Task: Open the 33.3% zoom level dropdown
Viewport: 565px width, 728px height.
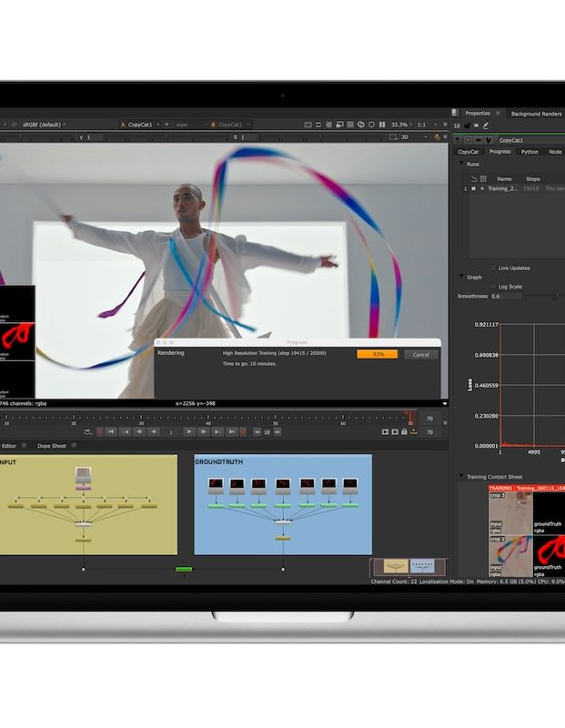Action: click(x=402, y=125)
